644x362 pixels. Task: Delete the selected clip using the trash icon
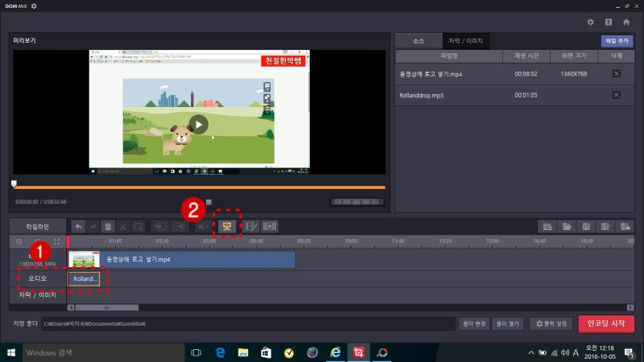108,227
